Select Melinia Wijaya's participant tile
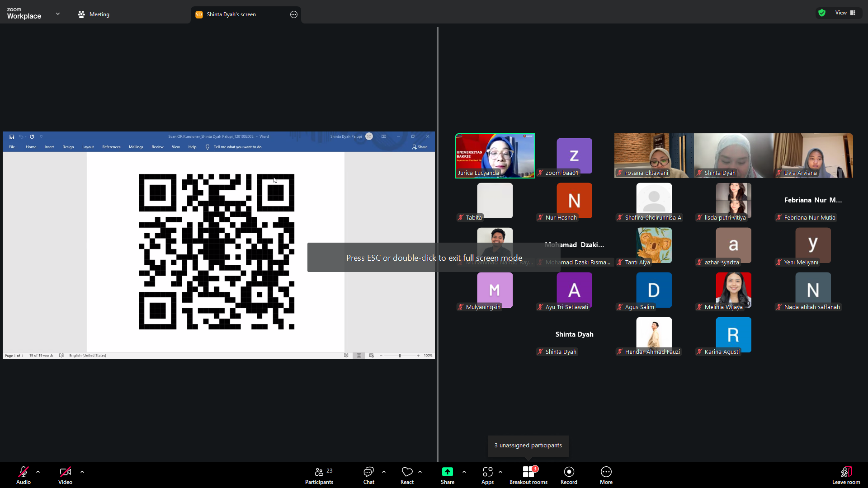Viewport: 868px width, 488px height. (x=733, y=290)
